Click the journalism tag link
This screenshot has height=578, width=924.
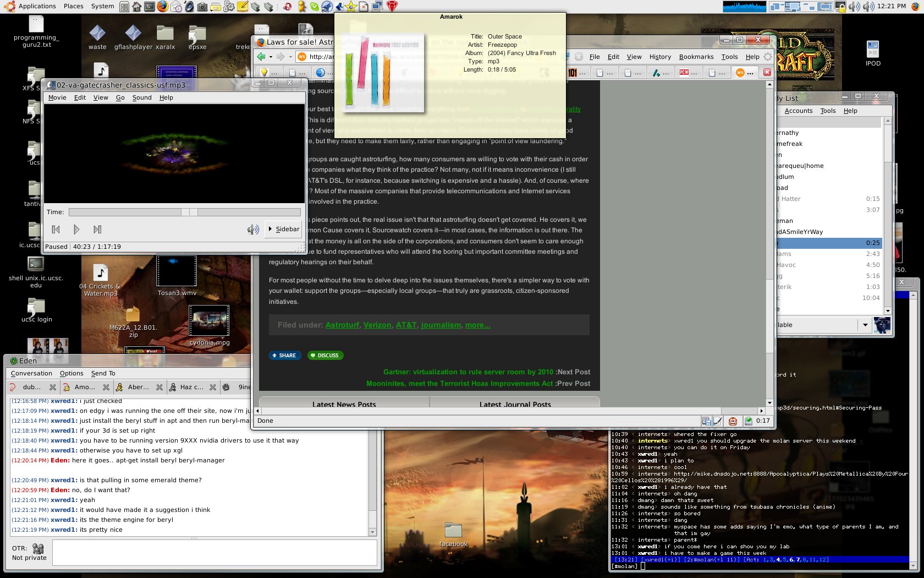[x=441, y=325]
